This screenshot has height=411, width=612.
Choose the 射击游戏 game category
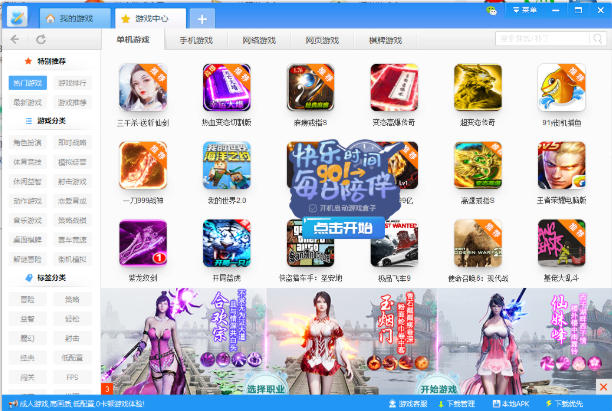click(72, 181)
